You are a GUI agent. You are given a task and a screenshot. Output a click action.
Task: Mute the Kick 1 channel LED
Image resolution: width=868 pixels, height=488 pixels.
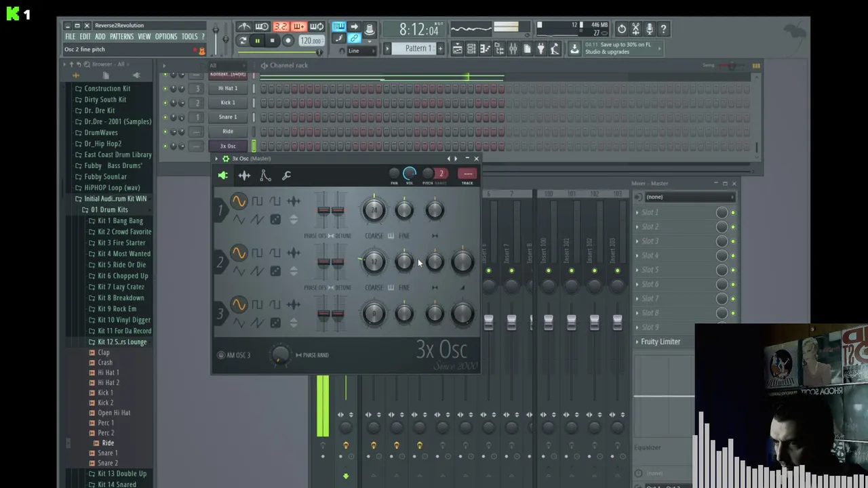coord(165,103)
